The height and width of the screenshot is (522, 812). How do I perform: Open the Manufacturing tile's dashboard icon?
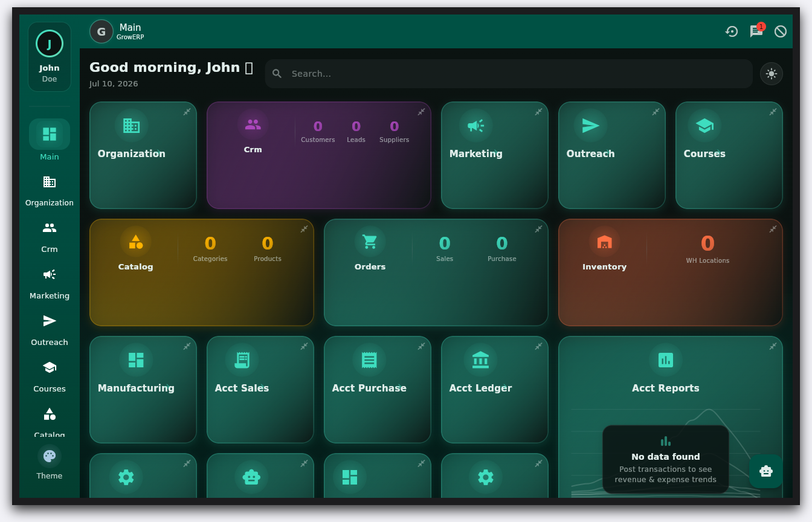pos(137,360)
